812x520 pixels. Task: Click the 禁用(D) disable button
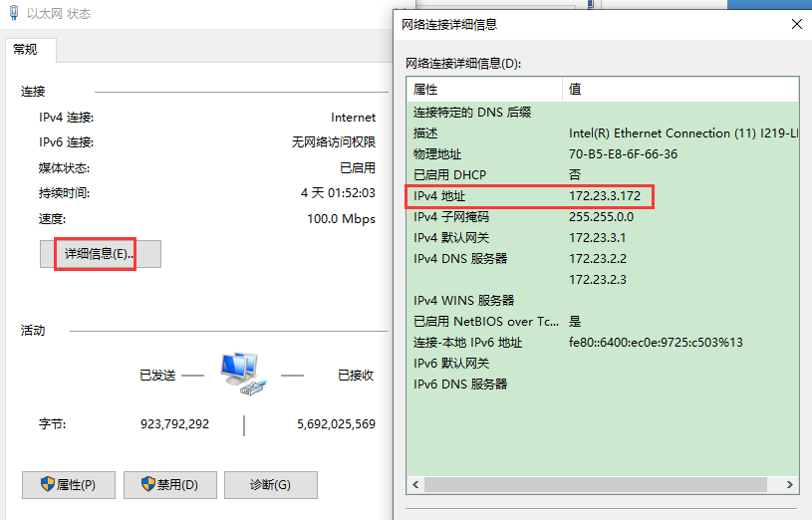pyautogui.click(x=169, y=485)
